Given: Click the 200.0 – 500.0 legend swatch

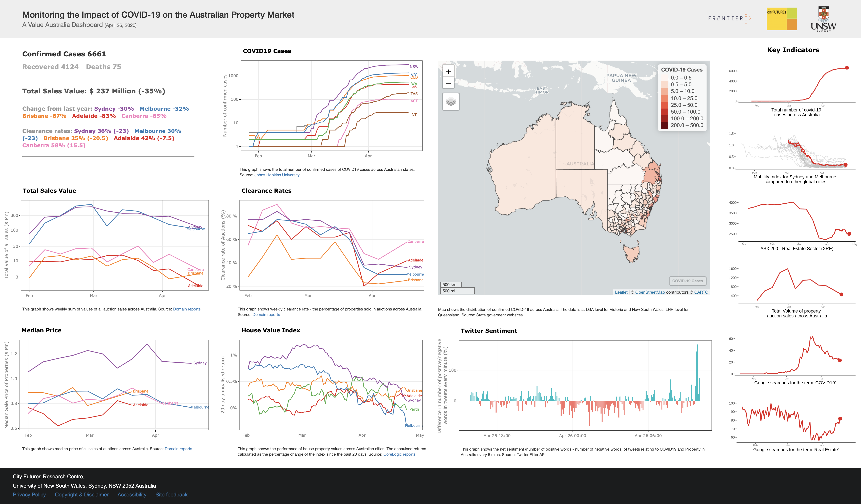Looking at the screenshot, I should (x=664, y=125).
